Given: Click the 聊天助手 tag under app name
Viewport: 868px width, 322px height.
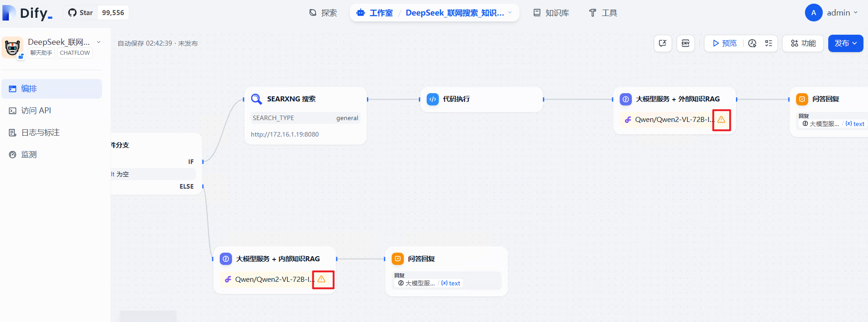Looking at the screenshot, I should pos(41,53).
